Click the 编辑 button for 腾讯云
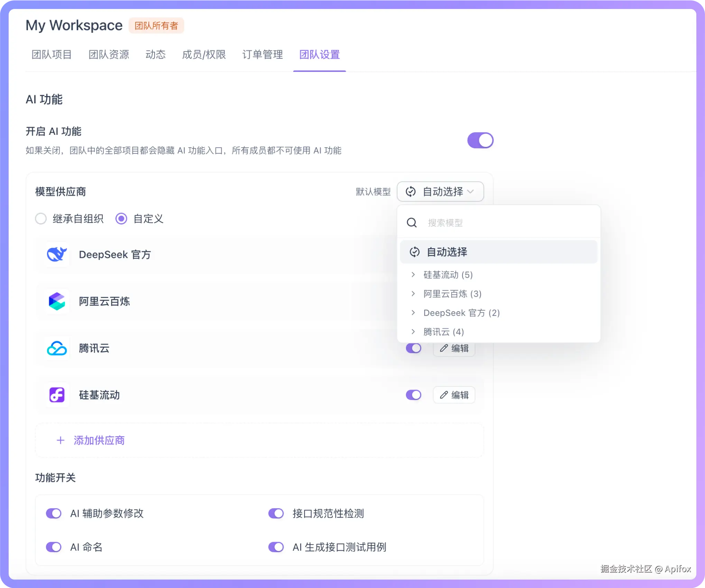The height and width of the screenshot is (588, 705). click(x=454, y=348)
